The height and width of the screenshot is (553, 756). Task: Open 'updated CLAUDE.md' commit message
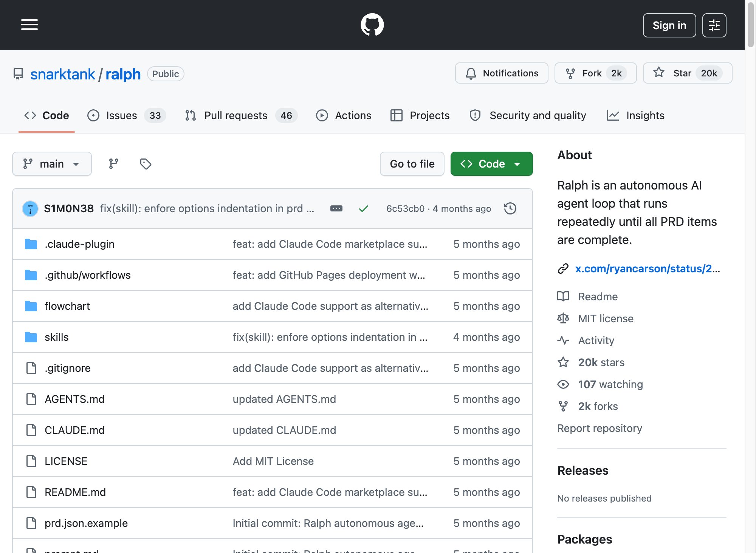coord(284,430)
